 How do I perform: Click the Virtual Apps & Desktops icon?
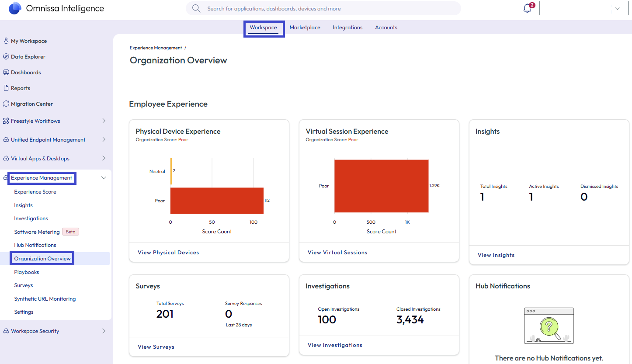[x=6, y=159]
